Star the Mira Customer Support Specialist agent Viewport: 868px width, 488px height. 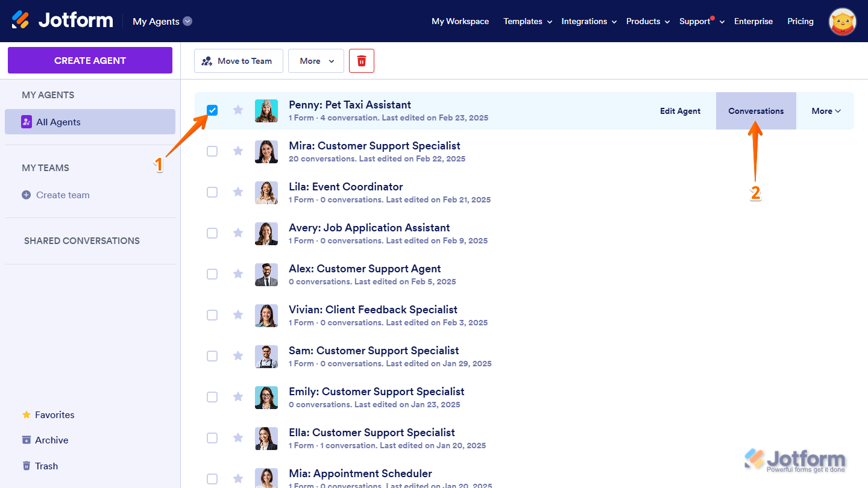pos(238,151)
